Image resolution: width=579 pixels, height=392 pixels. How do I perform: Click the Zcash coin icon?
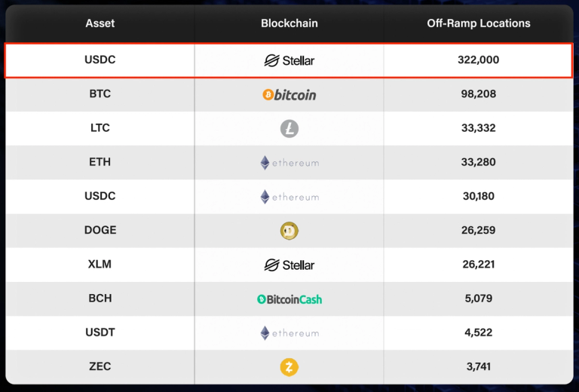(x=289, y=367)
